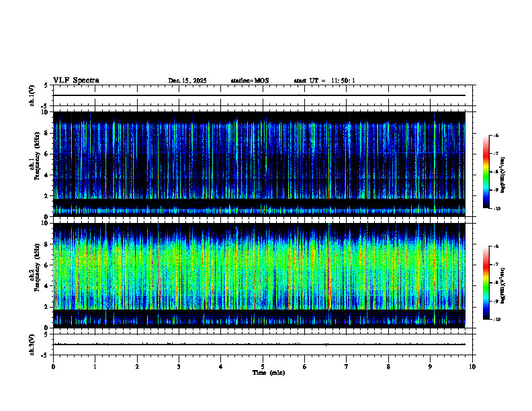Click the "-6" tick on ch.2 color bar
The height and width of the screenshot is (411, 532).
tap(496, 246)
